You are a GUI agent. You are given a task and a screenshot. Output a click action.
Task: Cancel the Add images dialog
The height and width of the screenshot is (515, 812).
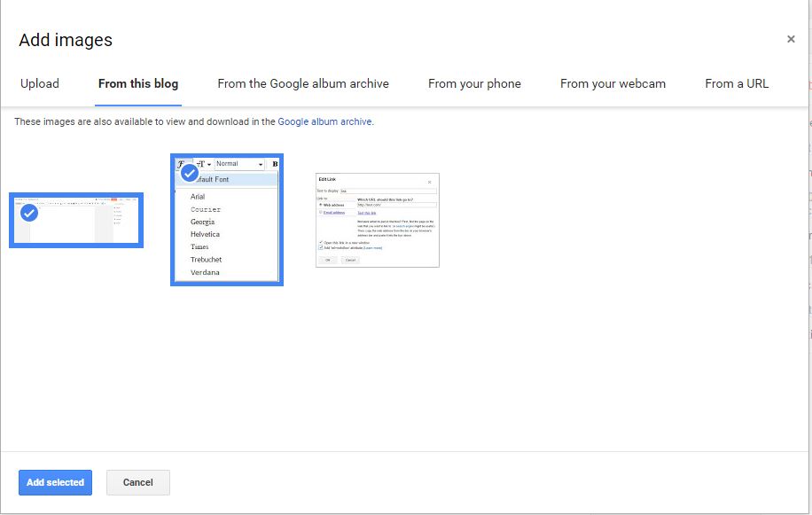[x=137, y=482]
